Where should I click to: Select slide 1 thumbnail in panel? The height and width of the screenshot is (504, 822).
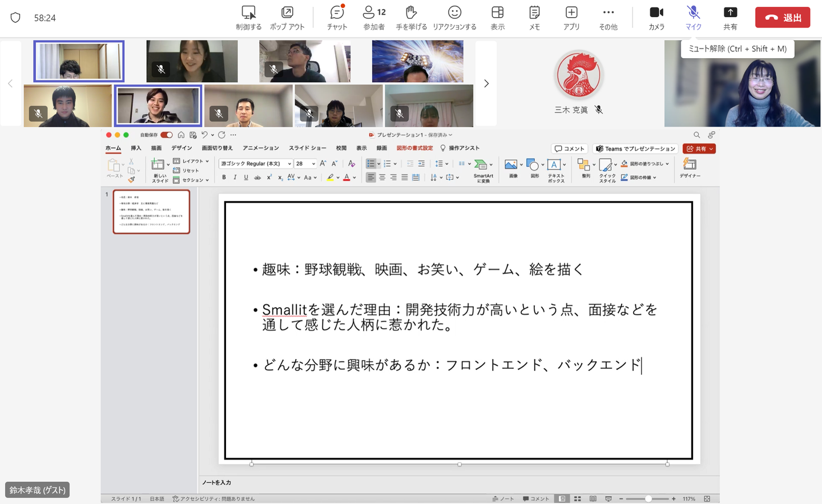point(151,212)
